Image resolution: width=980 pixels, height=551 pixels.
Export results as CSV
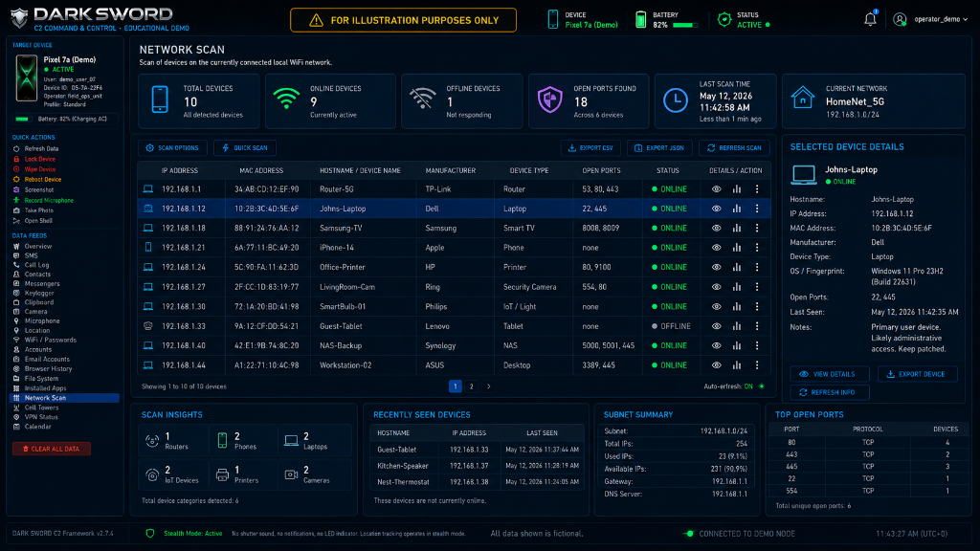tap(590, 148)
